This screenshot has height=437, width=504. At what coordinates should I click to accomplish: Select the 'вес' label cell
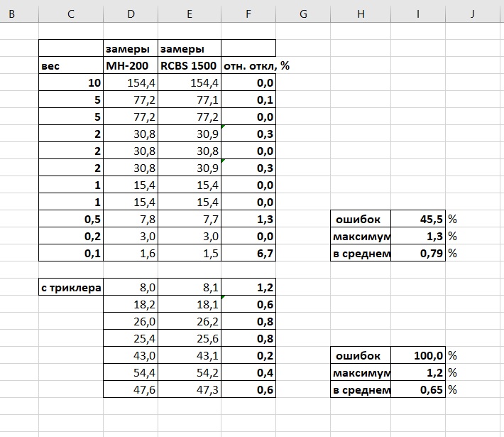coord(71,66)
